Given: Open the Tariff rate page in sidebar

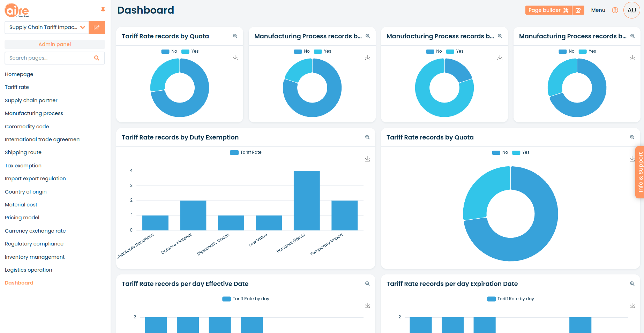Looking at the screenshot, I should coord(17,87).
